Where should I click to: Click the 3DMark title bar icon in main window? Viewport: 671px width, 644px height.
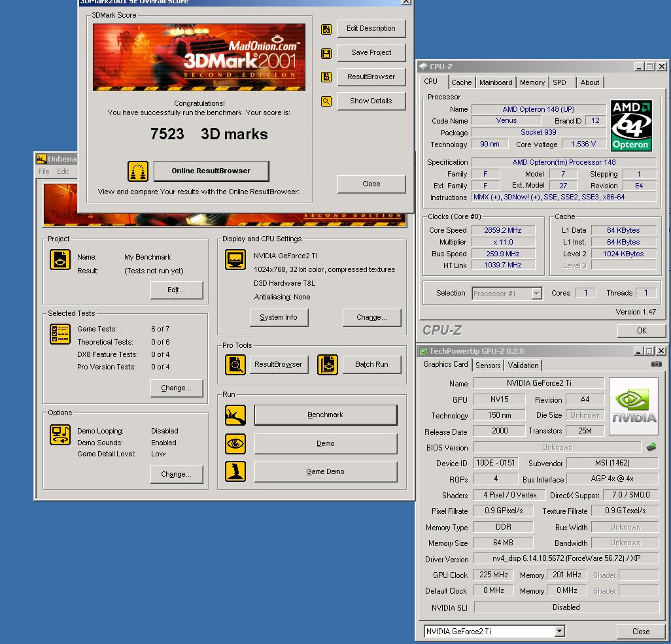coord(41,159)
